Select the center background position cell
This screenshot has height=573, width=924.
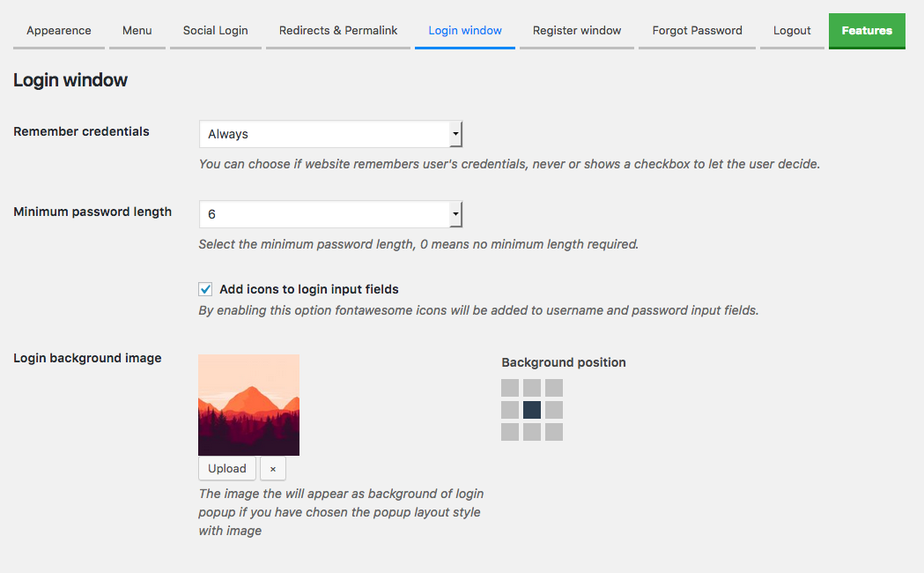click(x=532, y=410)
